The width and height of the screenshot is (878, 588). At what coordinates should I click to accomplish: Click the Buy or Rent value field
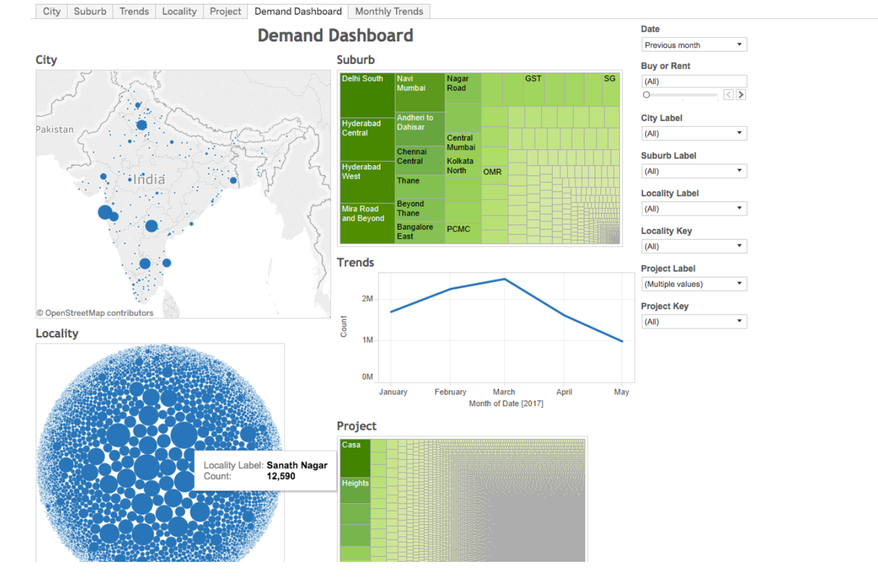pyautogui.click(x=694, y=81)
